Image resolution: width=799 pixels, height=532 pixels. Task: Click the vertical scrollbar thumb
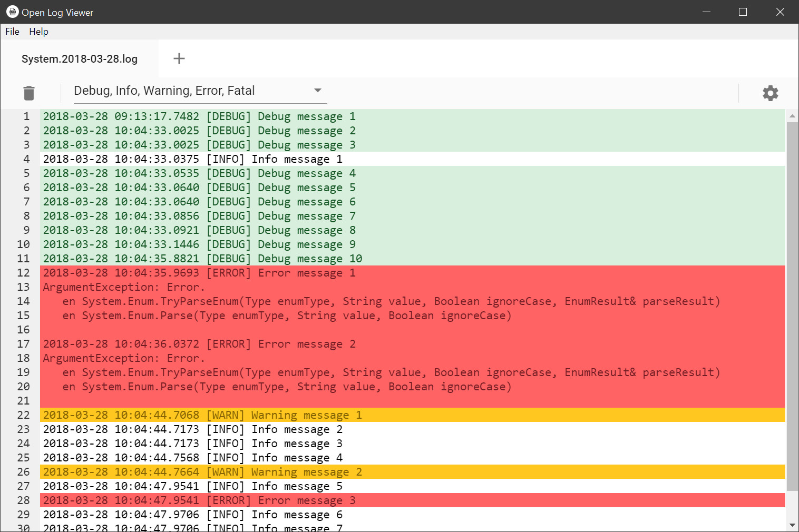pyautogui.click(x=792, y=307)
